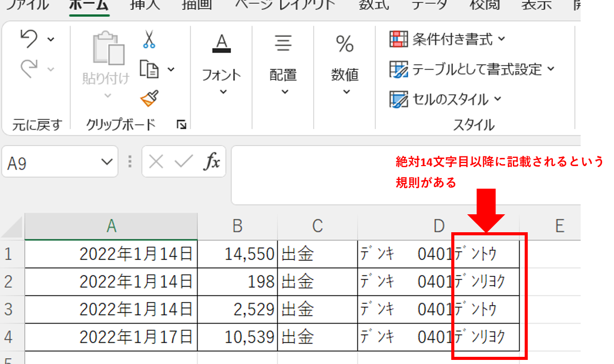Open the 条件付き書式 dropdown
This screenshot has height=364, width=614.
coord(448,39)
